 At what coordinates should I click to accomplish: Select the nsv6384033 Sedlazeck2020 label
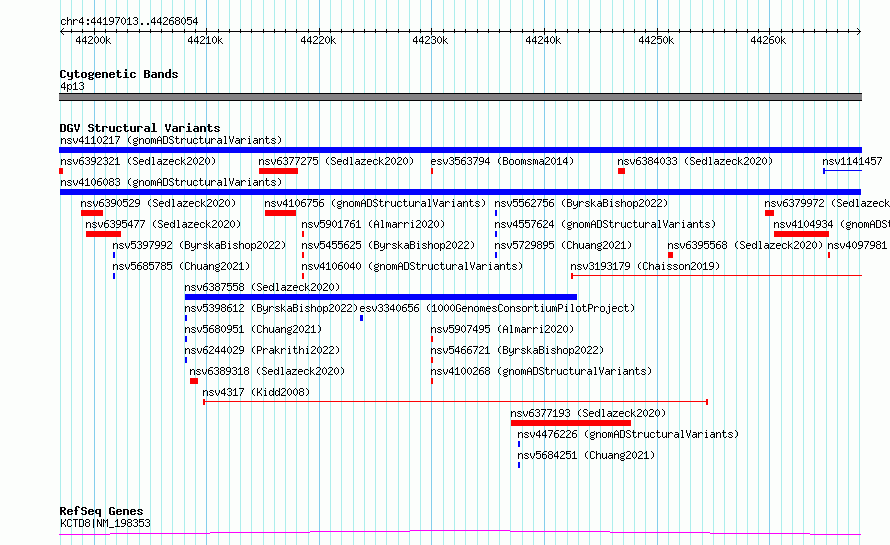pyautogui.click(x=695, y=161)
